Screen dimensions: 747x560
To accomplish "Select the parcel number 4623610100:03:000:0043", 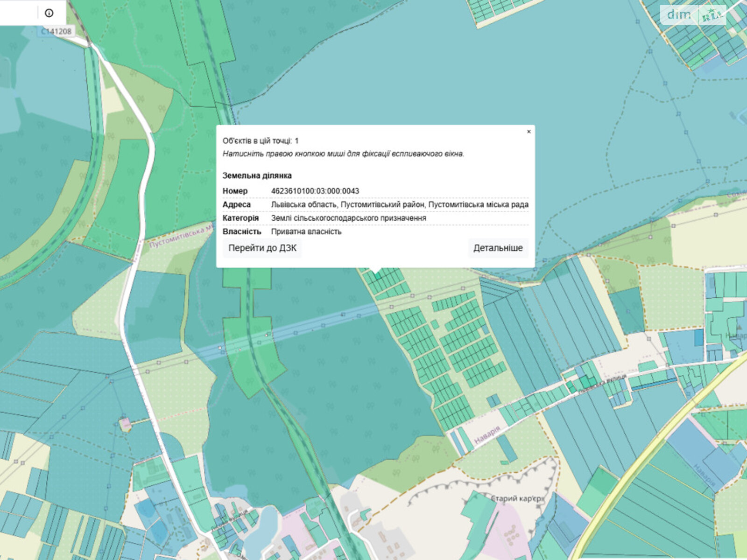I will click(315, 191).
